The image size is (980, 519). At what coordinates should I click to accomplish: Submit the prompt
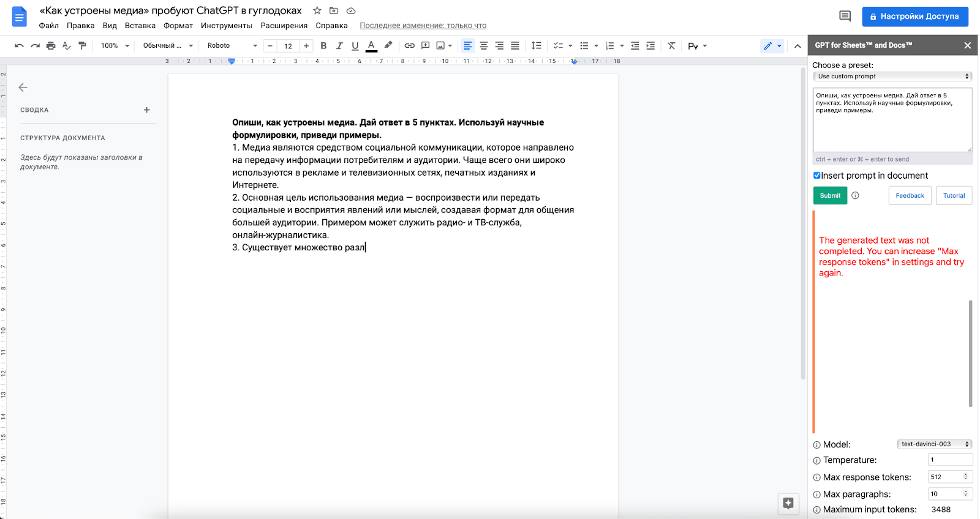(830, 195)
